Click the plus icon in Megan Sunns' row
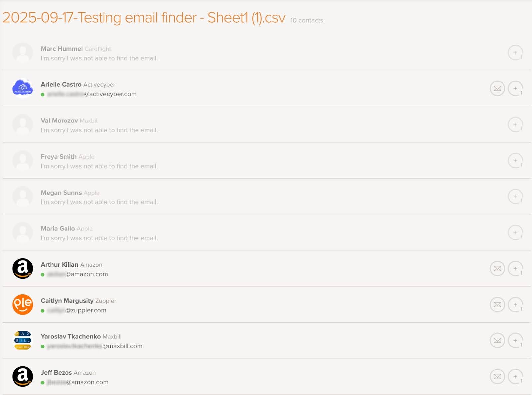Screen dimensions: 532x395 pyautogui.click(x=515, y=197)
